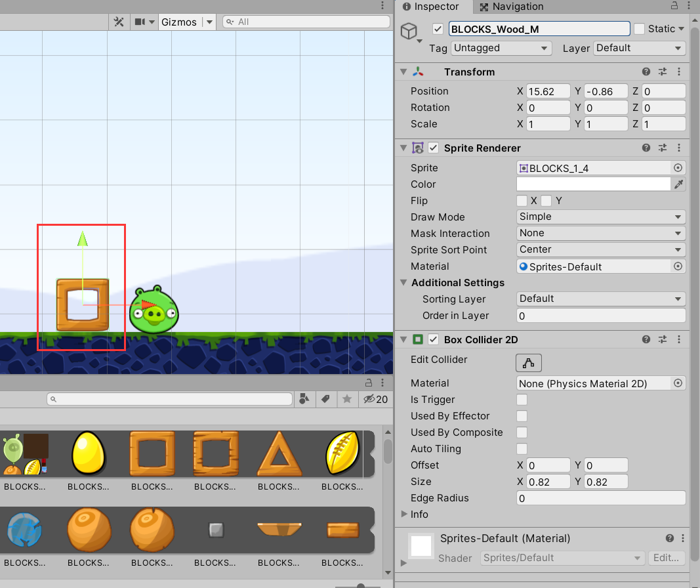700x588 pixels.
Task: Open the Shader dropdown Sprites/Default
Action: [x=562, y=558]
